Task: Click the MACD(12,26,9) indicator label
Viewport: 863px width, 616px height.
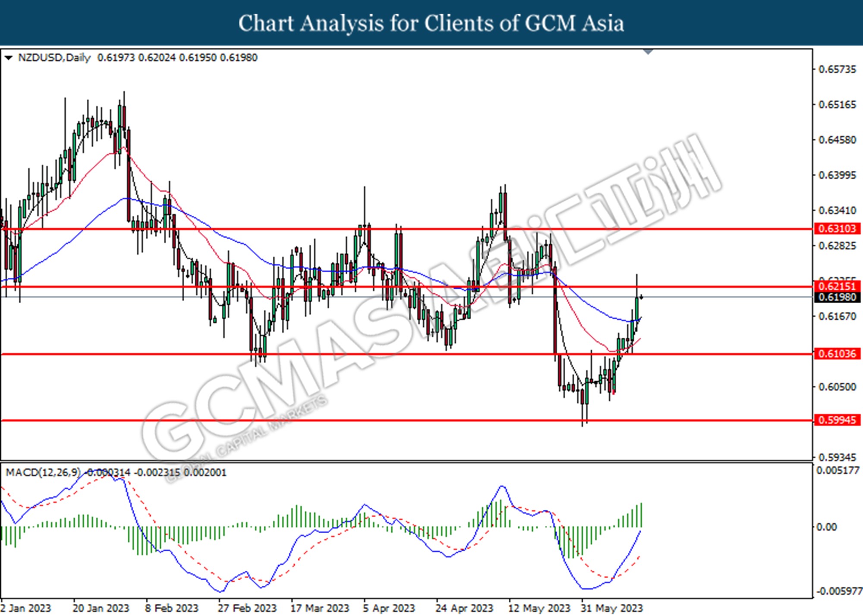Action: coord(43,472)
